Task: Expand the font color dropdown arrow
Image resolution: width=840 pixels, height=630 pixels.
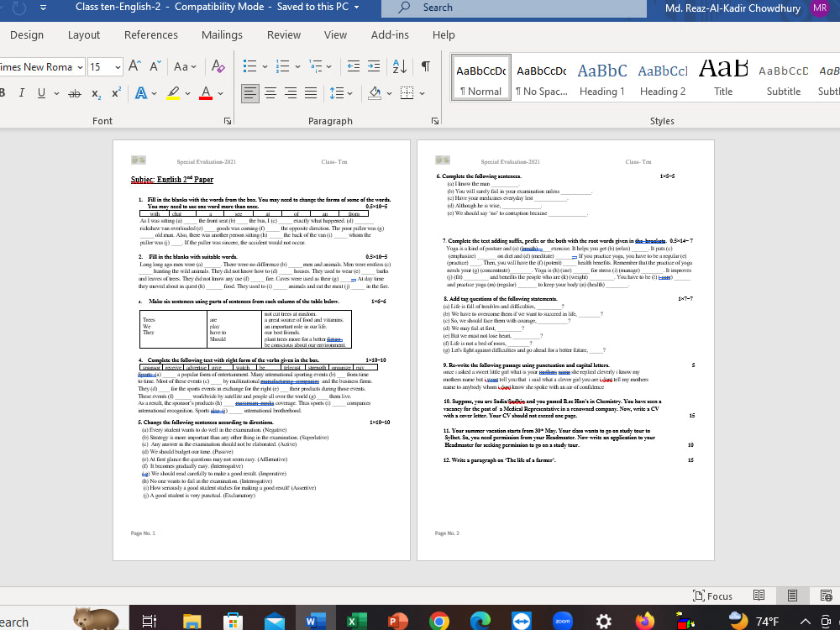Action: click(220, 93)
